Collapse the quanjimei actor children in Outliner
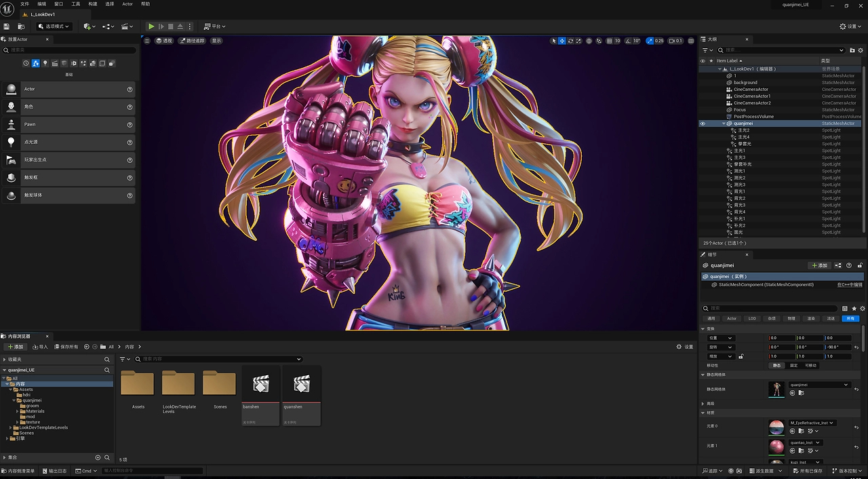The height and width of the screenshot is (479, 868). (x=724, y=123)
